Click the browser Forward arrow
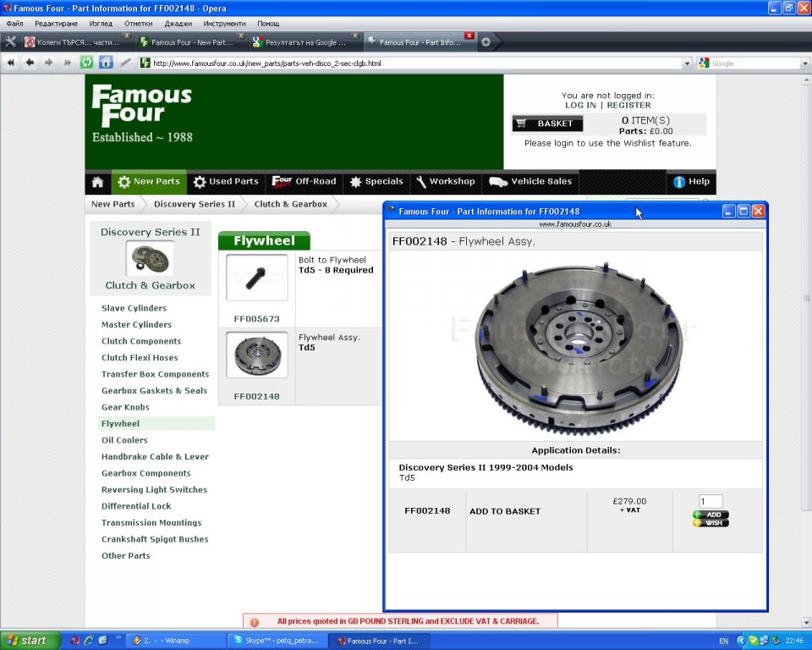 (49, 63)
